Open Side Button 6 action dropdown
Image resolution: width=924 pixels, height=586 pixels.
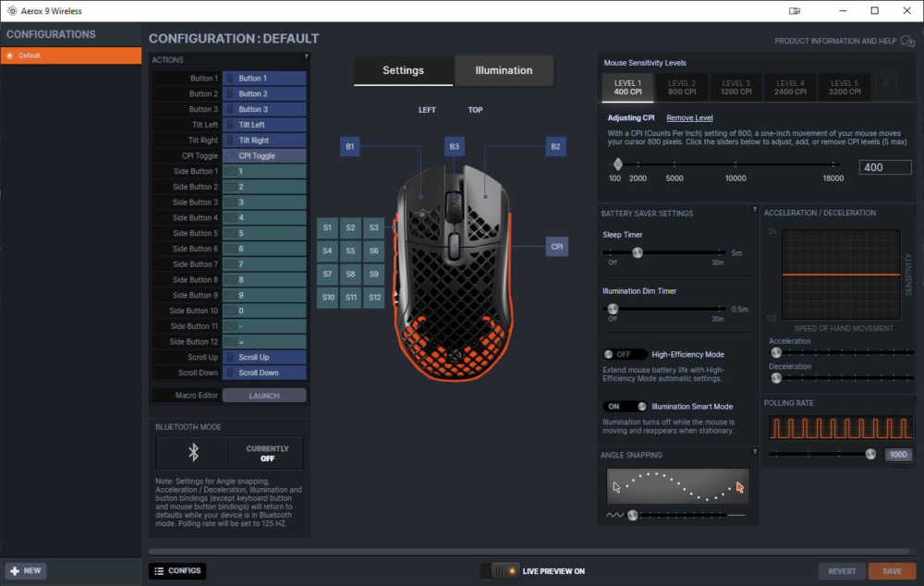pyautogui.click(x=264, y=249)
